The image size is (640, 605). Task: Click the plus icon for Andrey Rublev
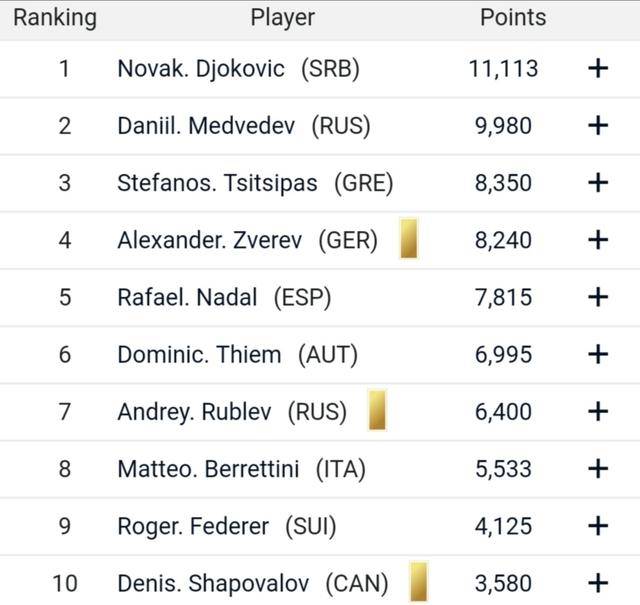pyautogui.click(x=598, y=411)
